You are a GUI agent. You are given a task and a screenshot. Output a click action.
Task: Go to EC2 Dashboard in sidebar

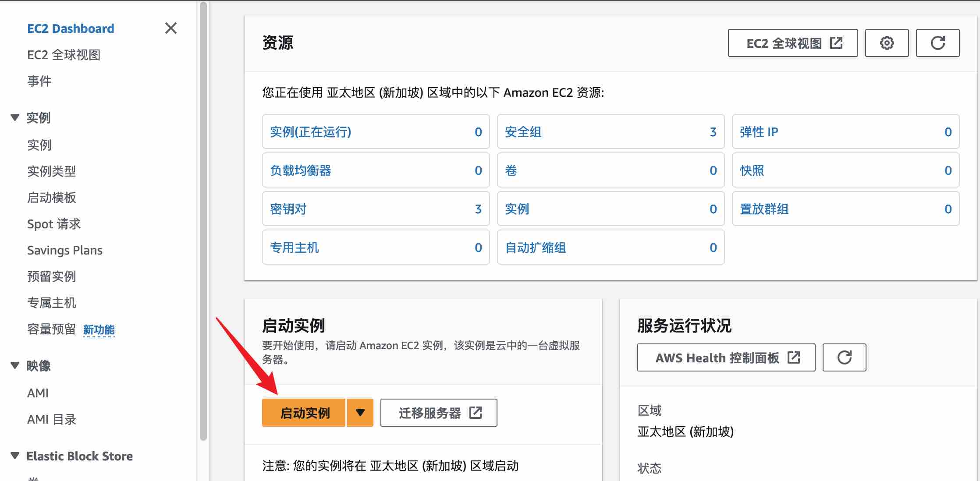(x=71, y=28)
